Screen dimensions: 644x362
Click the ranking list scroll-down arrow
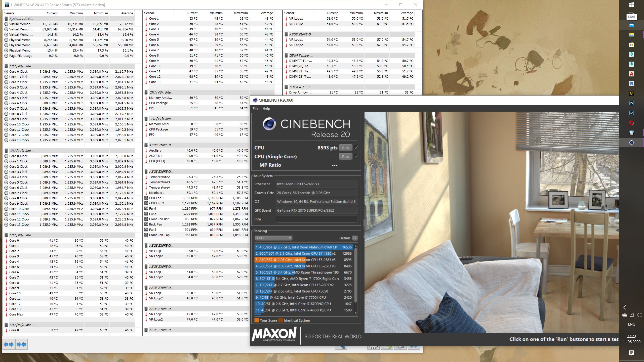pos(356,313)
